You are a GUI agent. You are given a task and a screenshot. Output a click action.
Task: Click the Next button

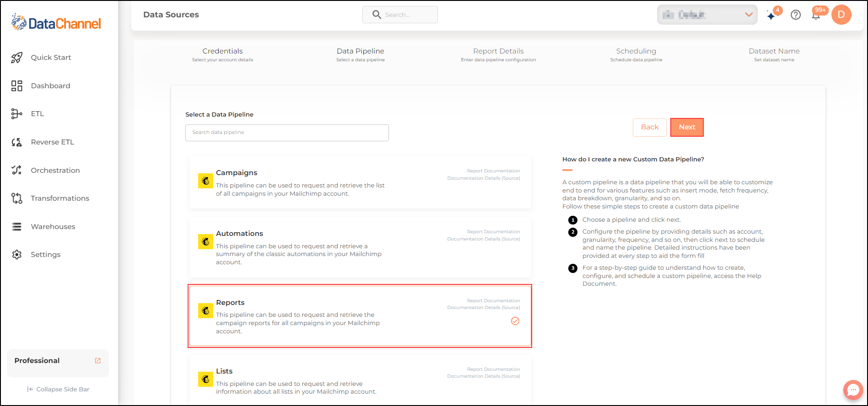tap(687, 127)
